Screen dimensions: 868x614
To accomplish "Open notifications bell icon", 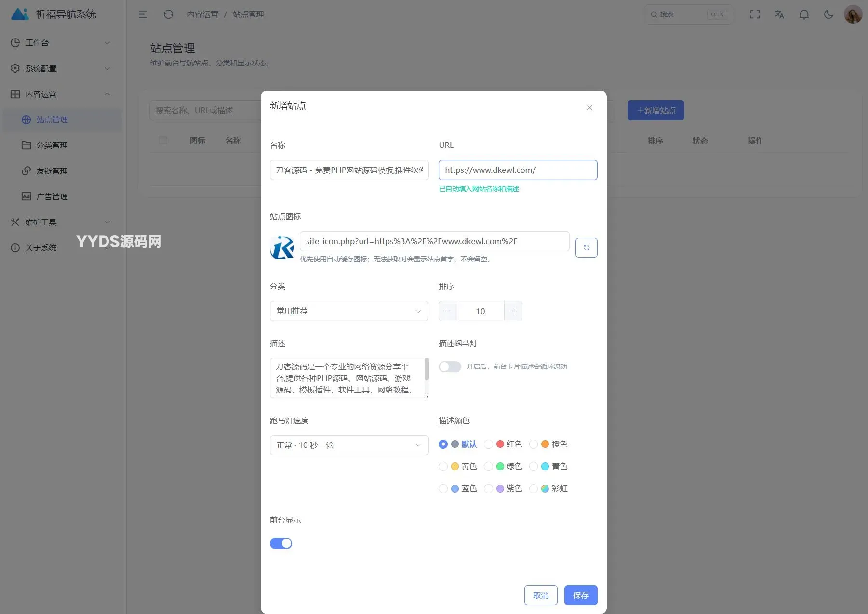I will coord(804,14).
